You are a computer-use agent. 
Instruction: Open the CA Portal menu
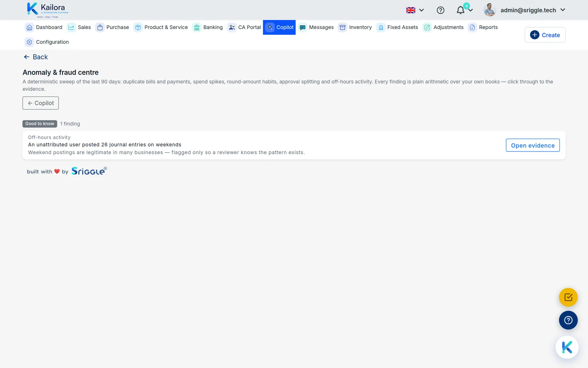point(244,28)
